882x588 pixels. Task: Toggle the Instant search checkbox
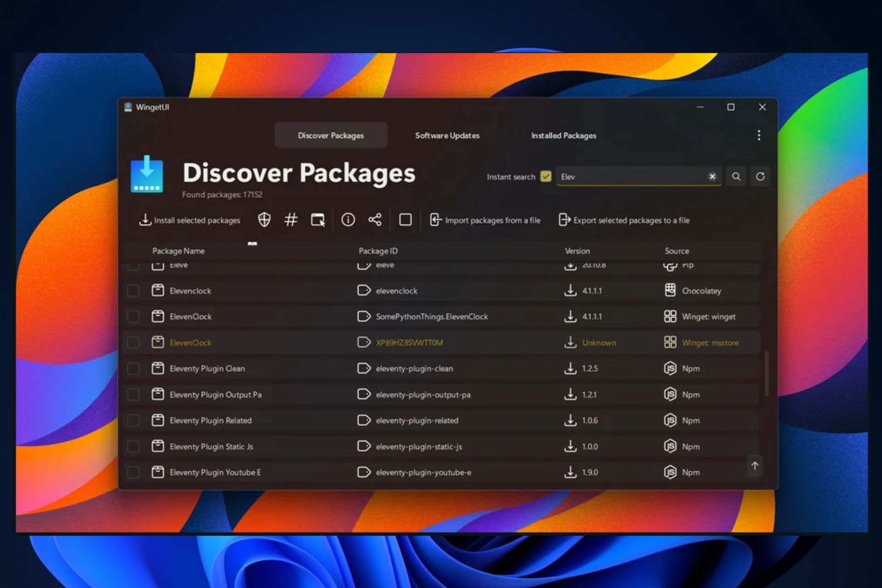(x=546, y=176)
